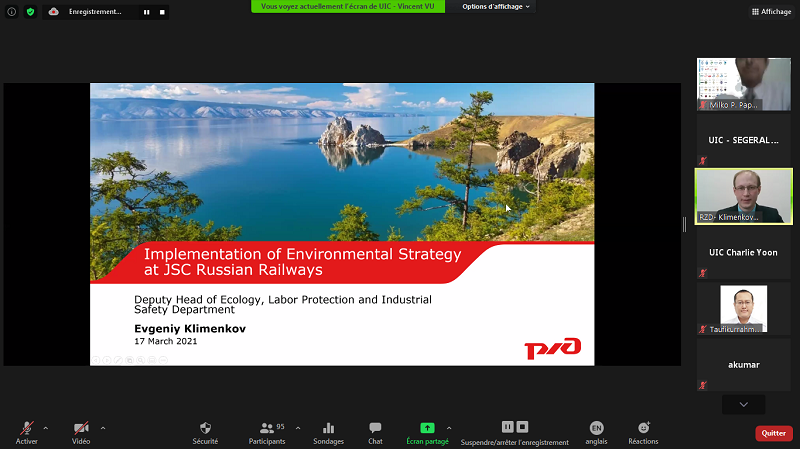
Task: Select RZD- Klimenkov speaker video thumbnail
Action: [744, 196]
